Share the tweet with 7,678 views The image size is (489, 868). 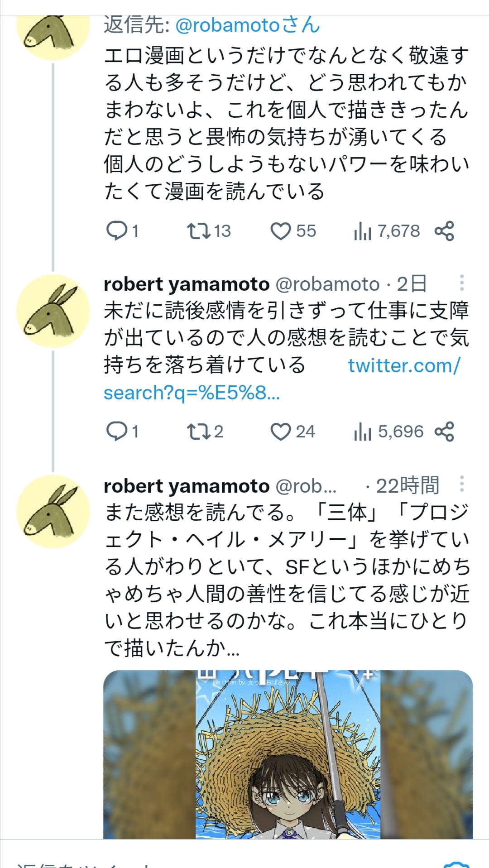click(x=444, y=231)
